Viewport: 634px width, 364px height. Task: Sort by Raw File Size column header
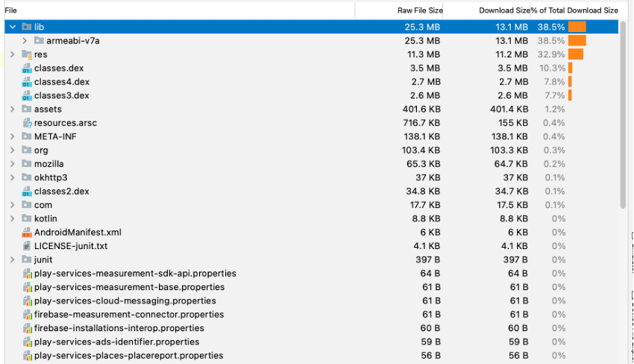399,10
